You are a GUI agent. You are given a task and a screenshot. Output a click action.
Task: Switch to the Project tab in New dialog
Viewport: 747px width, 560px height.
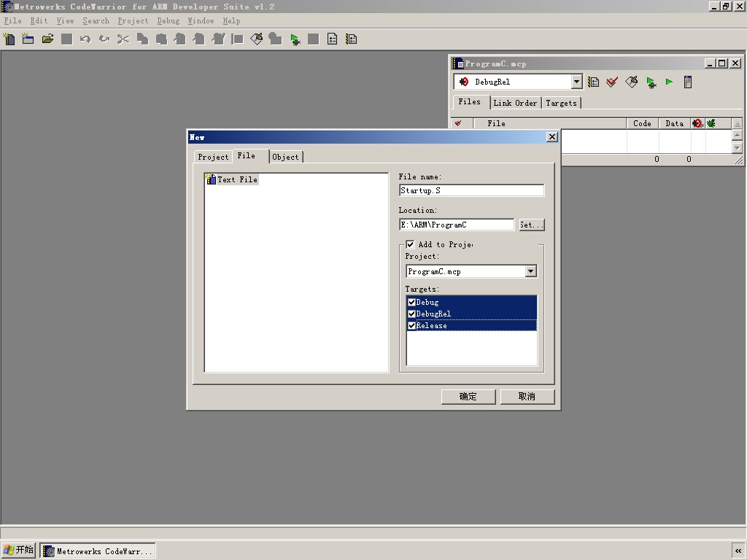(213, 157)
